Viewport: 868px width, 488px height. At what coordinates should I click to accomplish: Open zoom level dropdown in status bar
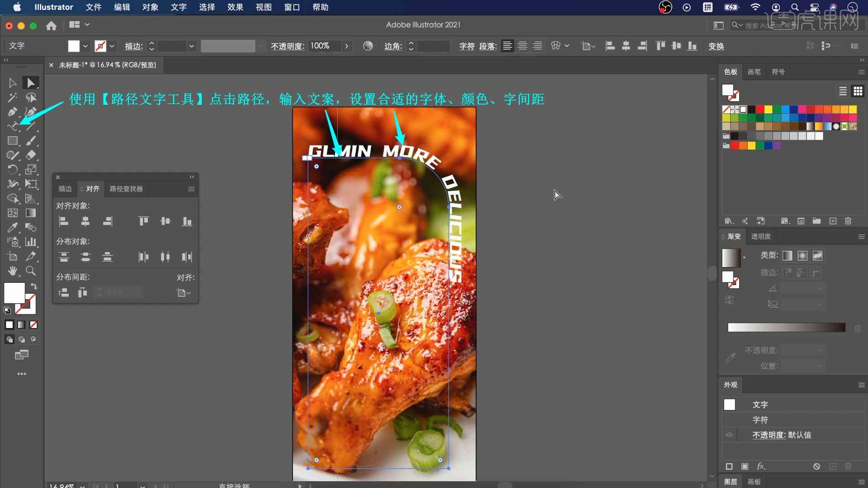(x=82, y=486)
